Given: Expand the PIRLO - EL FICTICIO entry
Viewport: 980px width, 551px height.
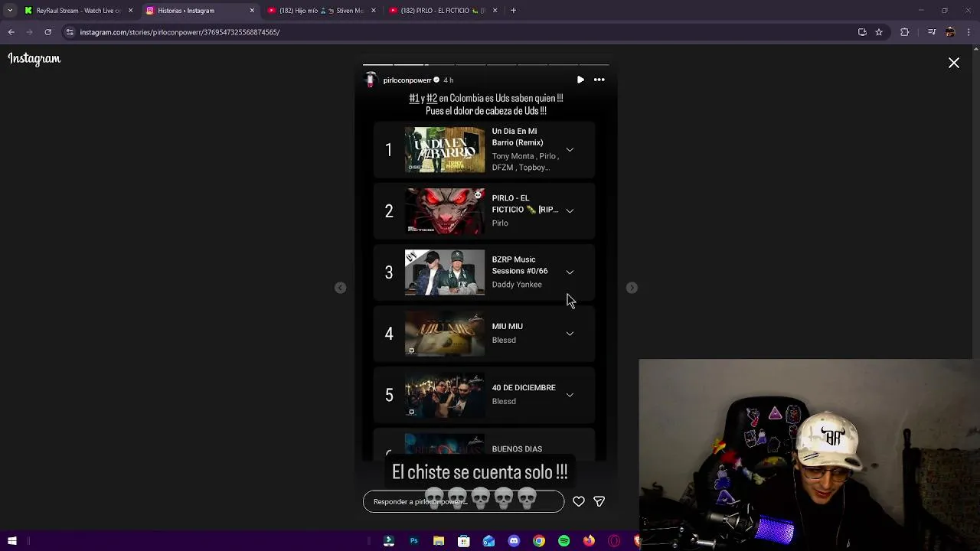Looking at the screenshot, I should pyautogui.click(x=570, y=211).
